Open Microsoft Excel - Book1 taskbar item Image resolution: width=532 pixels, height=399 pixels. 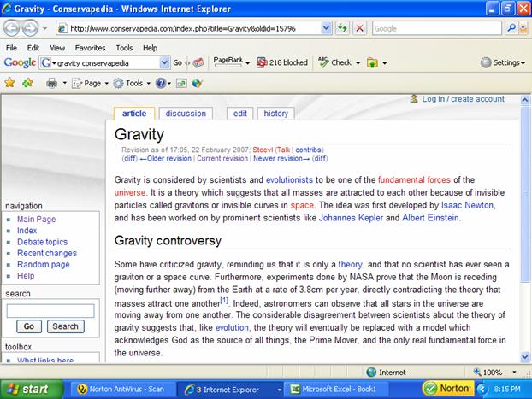click(338, 389)
